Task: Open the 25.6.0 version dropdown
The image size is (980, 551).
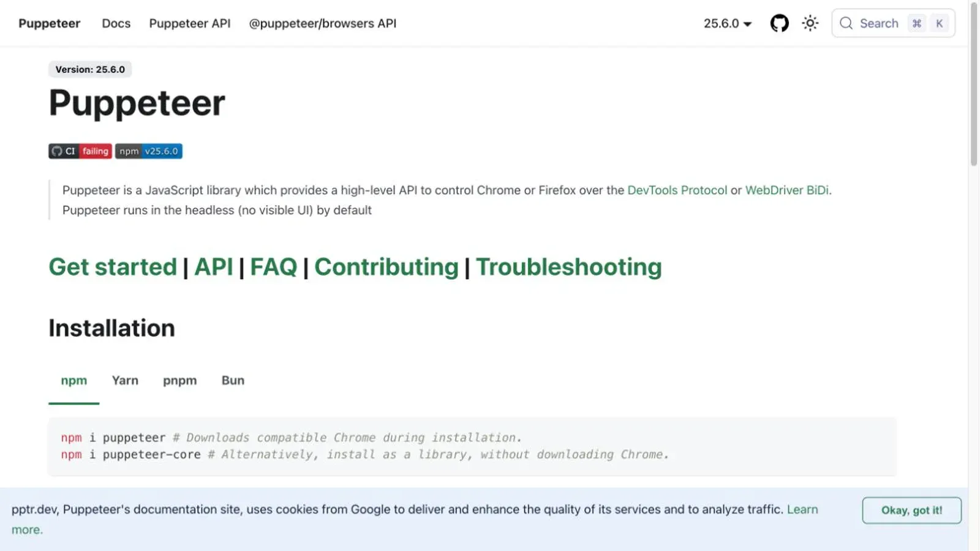Action: 728,23
